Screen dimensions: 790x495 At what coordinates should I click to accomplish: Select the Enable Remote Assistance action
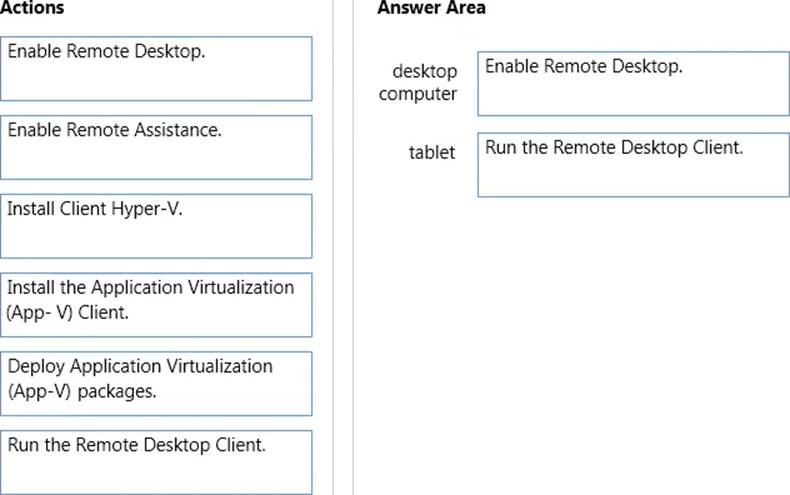click(157, 146)
